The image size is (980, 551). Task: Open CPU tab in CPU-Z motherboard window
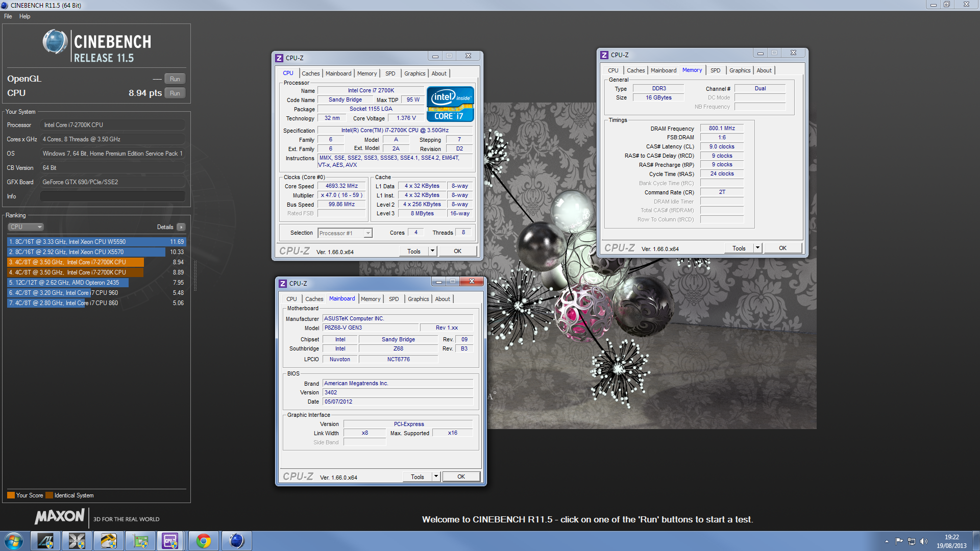point(291,299)
